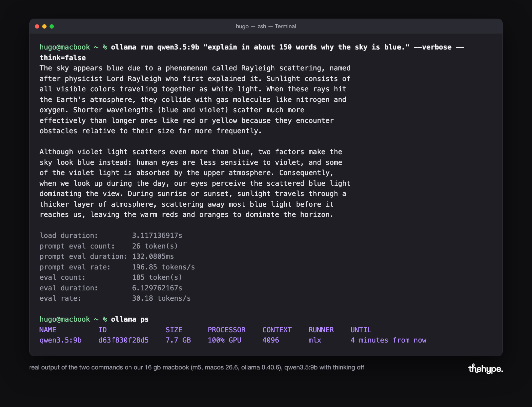Select the value '185 token(s)'

coord(157,277)
